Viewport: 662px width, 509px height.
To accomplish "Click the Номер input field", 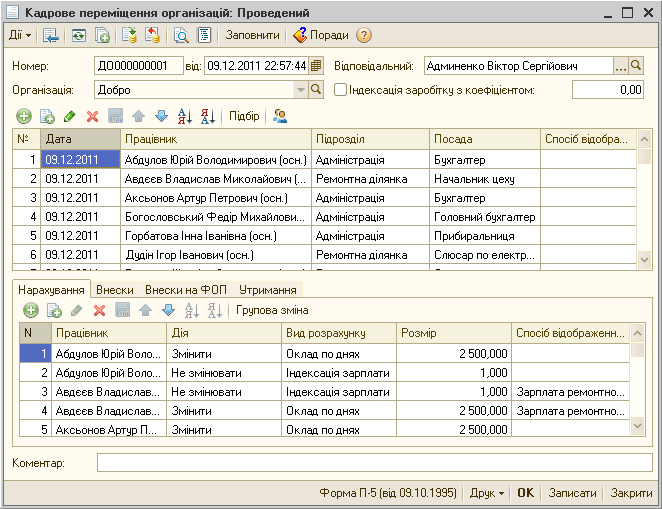I will (x=139, y=66).
